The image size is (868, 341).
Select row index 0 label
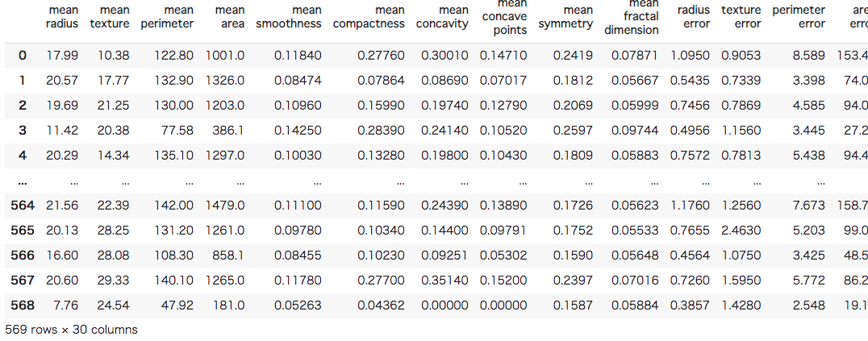point(23,55)
